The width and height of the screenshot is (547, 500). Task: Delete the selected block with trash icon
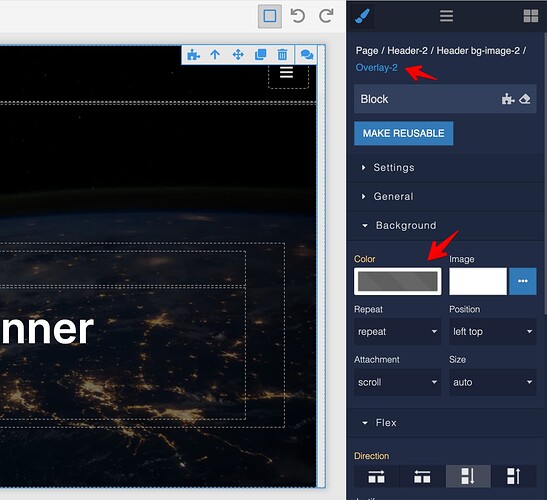(282, 55)
